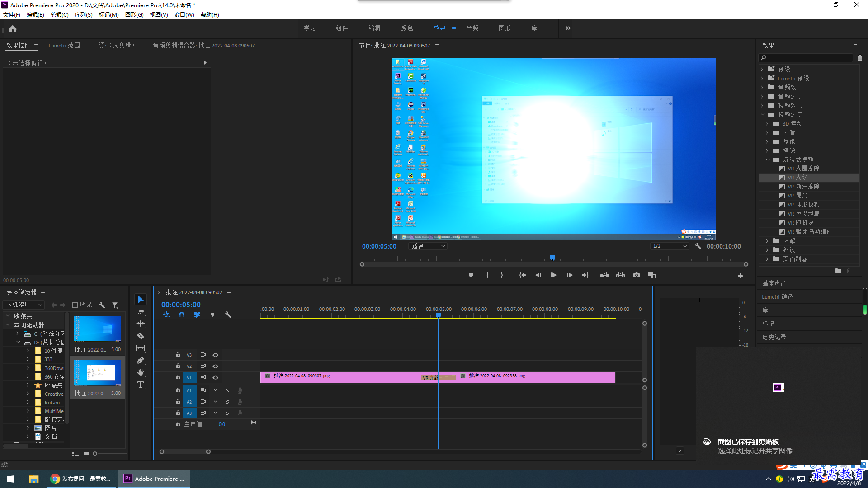Click the 092358.png thumbnail in media browser

coord(98,372)
